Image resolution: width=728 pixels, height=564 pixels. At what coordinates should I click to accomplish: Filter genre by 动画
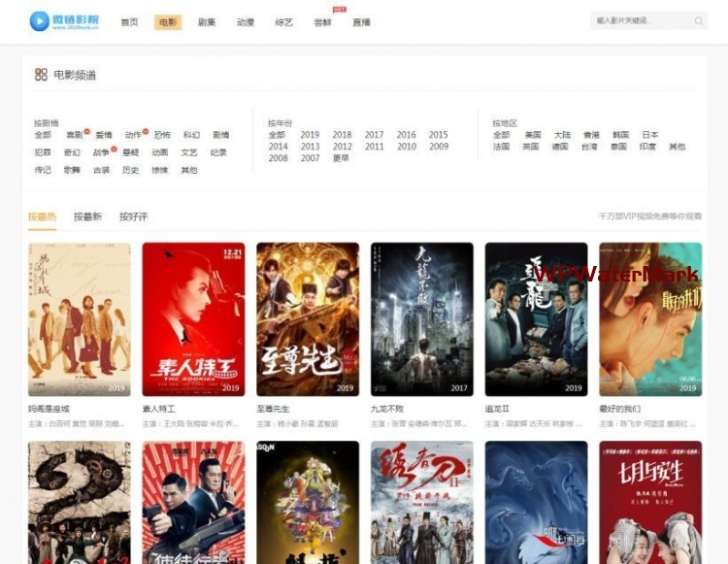point(160,152)
